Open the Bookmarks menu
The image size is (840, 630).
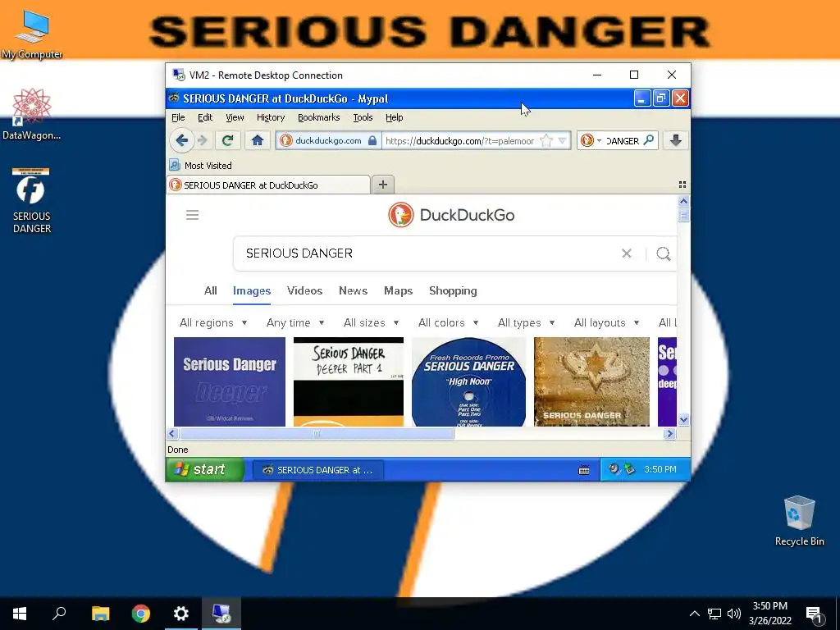319,117
